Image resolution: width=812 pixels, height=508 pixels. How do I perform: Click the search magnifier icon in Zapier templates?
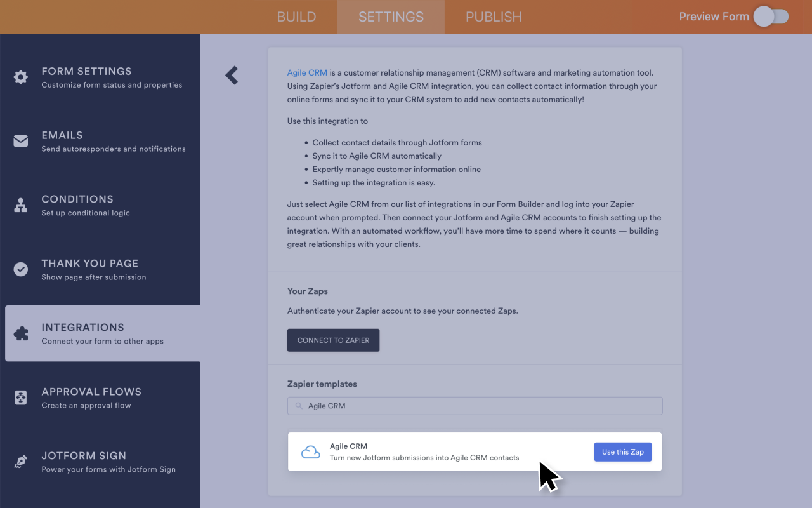pos(298,406)
